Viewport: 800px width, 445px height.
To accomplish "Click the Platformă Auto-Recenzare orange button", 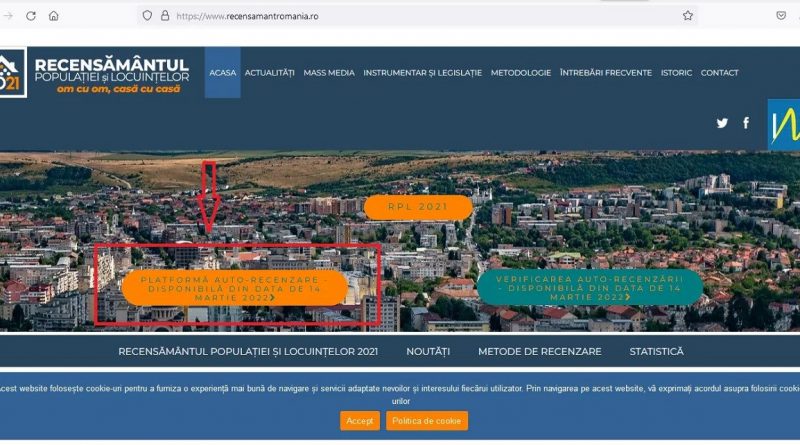I will tap(235, 288).
